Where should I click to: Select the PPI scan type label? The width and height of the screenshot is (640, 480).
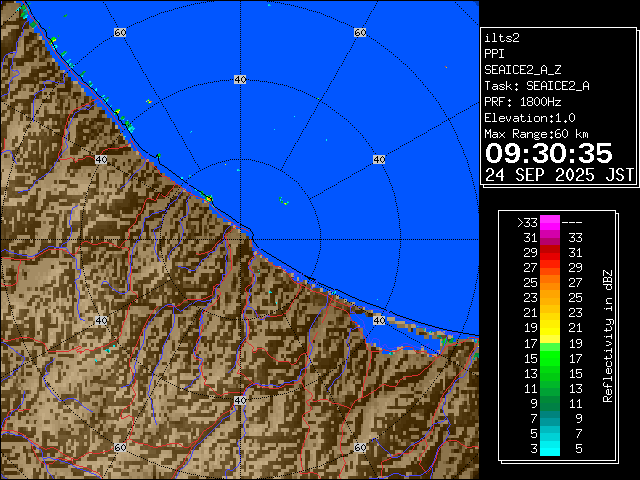[x=495, y=53]
